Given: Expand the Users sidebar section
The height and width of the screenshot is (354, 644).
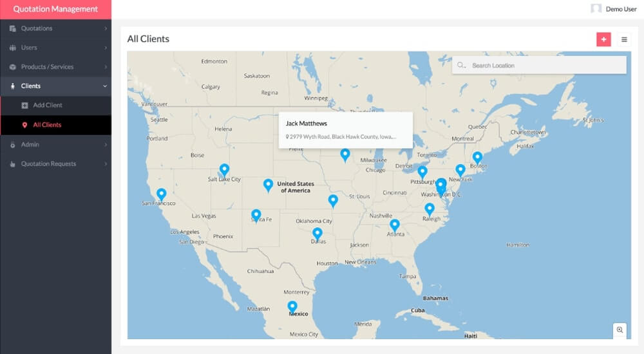Looking at the screenshot, I should click(x=55, y=48).
